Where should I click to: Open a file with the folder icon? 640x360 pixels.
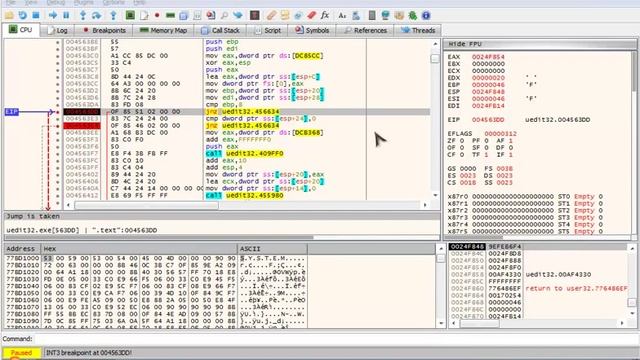click(9, 16)
